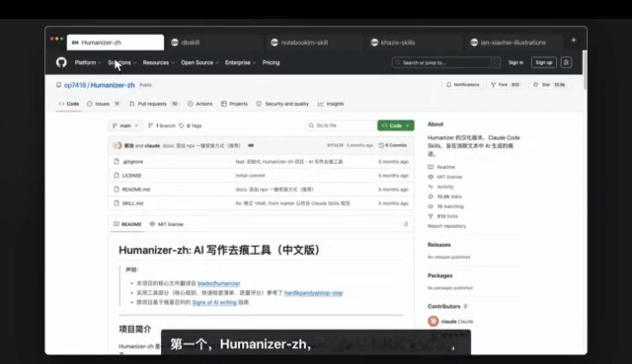The image size is (632, 364).
Task: Click the Sign in link
Action: (515, 63)
